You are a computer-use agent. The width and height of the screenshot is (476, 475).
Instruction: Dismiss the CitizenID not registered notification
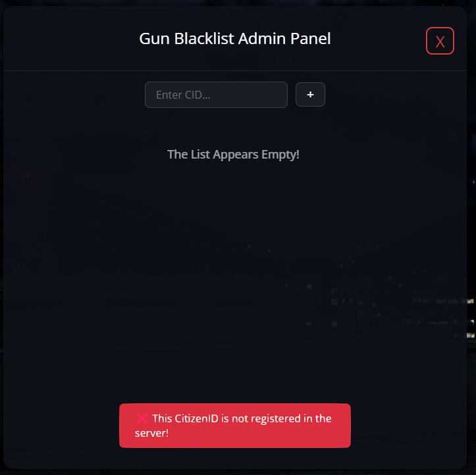coord(235,426)
